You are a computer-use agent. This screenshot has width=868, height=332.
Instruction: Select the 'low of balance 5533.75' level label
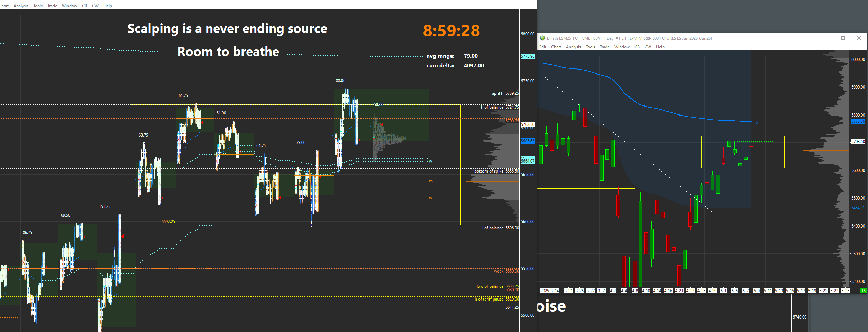click(498, 286)
